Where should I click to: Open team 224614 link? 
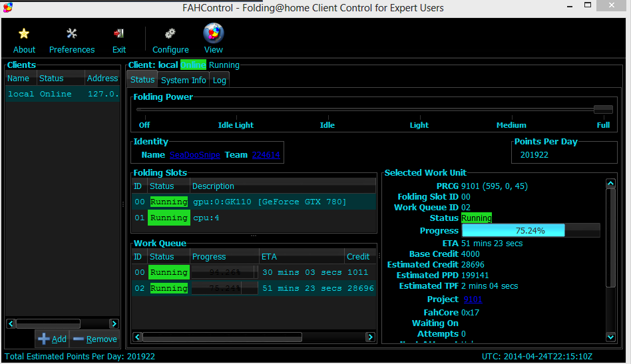266,155
